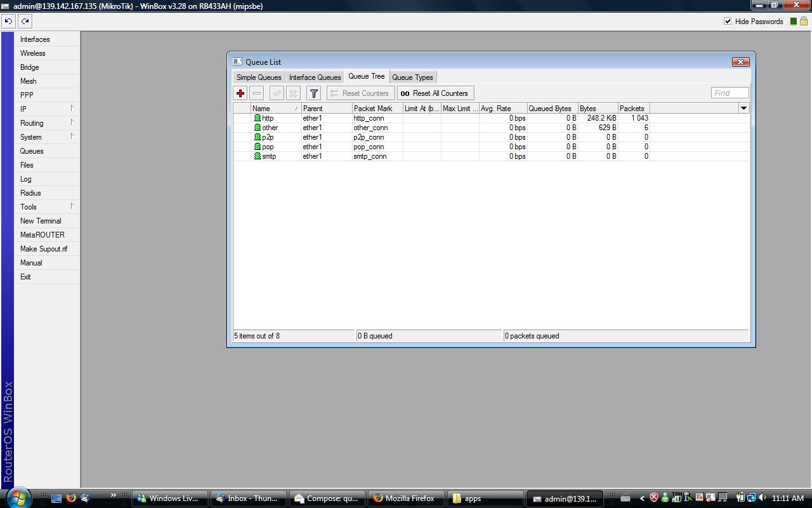Expand quick launch overflow chevron
812x508 pixels.
pyautogui.click(x=114, y=495)
